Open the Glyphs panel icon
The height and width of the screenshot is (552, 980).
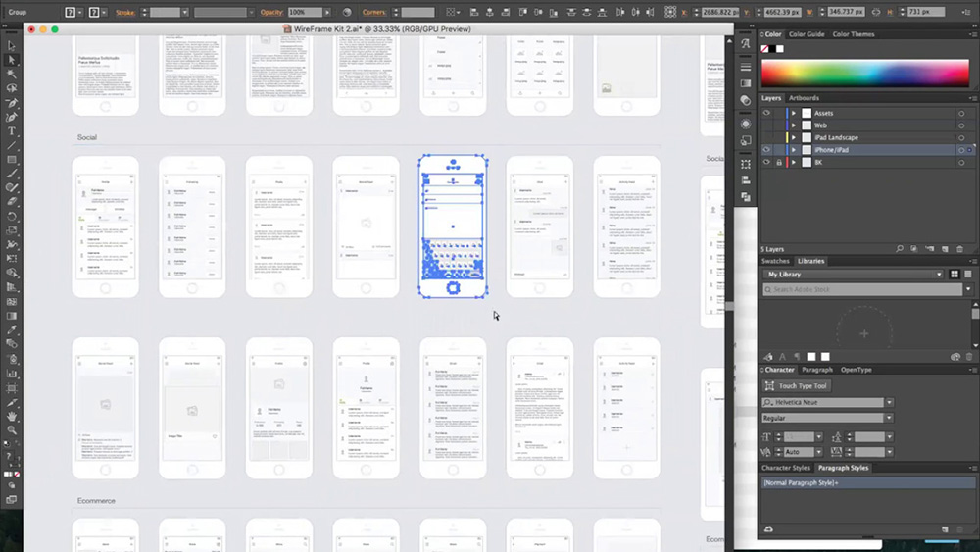746,44
